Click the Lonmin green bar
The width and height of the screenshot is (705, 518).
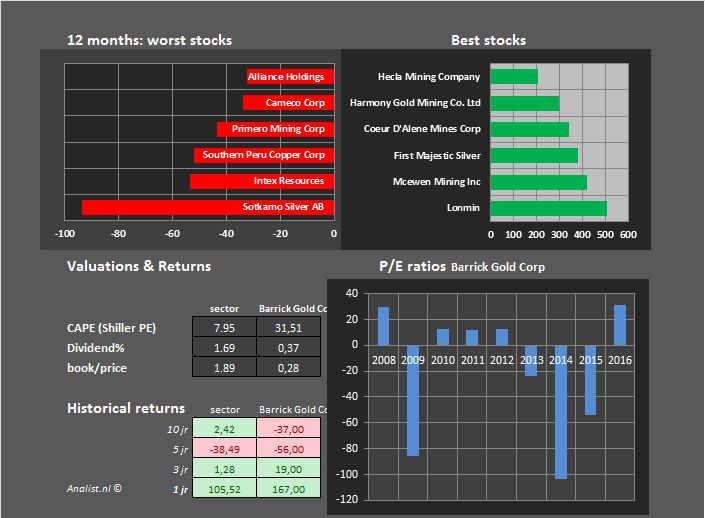548,208
